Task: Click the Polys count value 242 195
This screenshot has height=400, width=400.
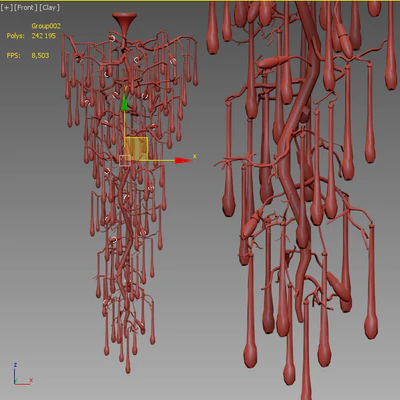Action: click(44, 36)
